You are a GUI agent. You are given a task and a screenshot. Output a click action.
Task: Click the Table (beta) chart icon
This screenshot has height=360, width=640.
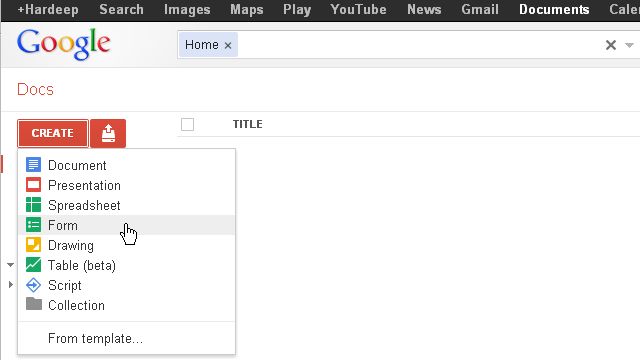pos(33,265)
